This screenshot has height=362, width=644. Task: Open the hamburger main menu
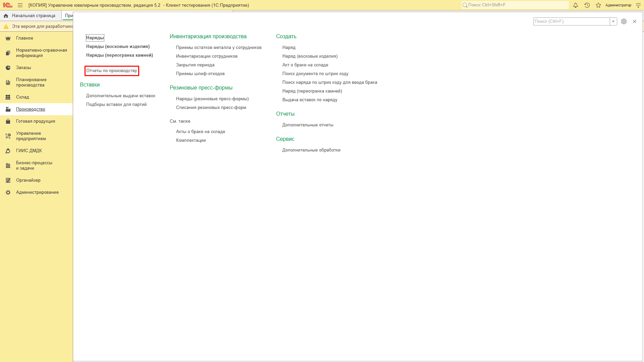pos(20,5)
